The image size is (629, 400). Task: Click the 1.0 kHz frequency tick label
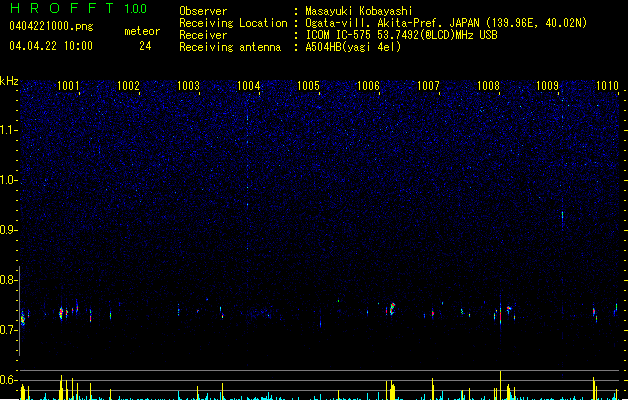coord(8,180)
